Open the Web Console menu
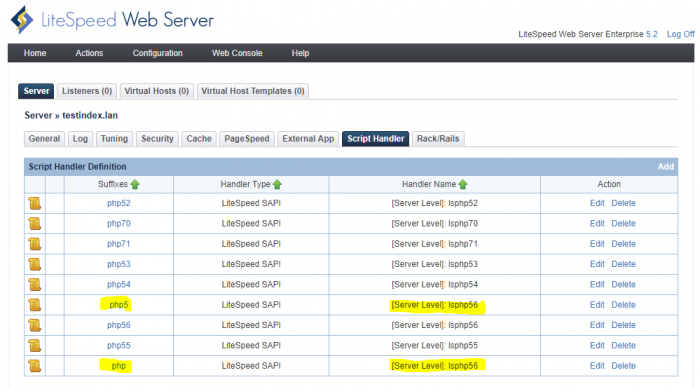This screenshot has height=389, width=700. click(237, 53)
